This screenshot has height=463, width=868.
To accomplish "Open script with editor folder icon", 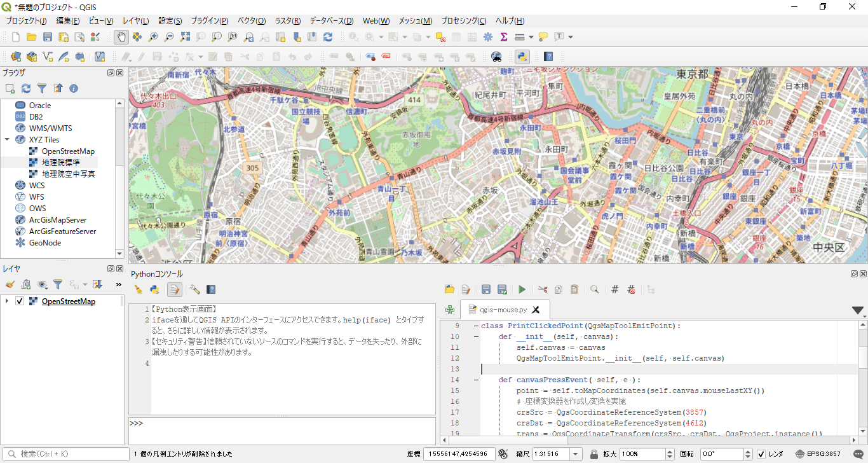I will [449, 289].
